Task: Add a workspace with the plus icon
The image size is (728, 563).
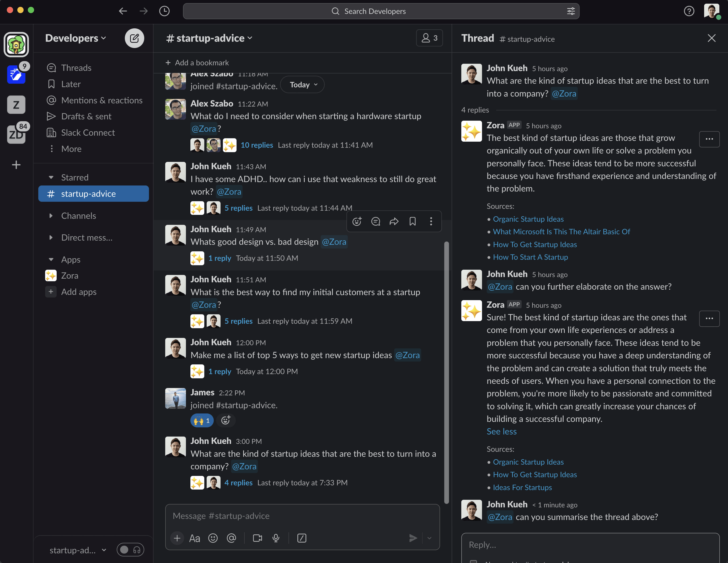Action: 16,165
